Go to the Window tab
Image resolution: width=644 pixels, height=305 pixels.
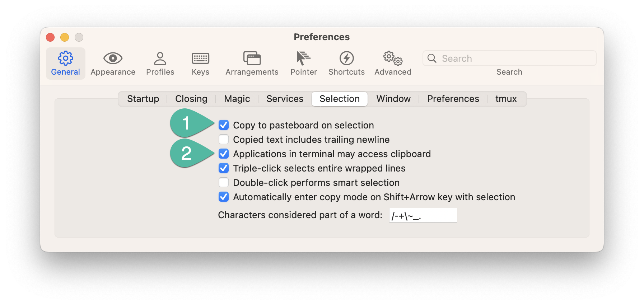click(393, 99)
